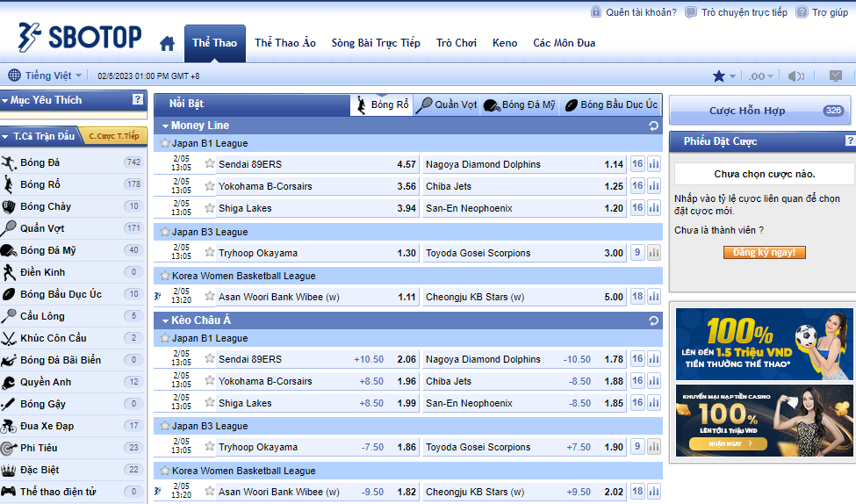Open the mail envelope icon
This screenshot has height=504, width=856.
836,76
